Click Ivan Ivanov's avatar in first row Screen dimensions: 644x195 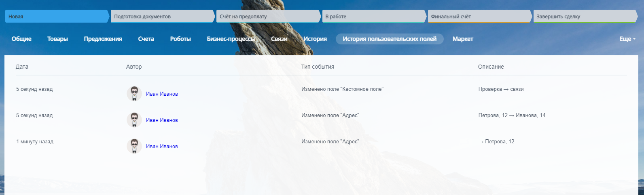pos(134,94)
